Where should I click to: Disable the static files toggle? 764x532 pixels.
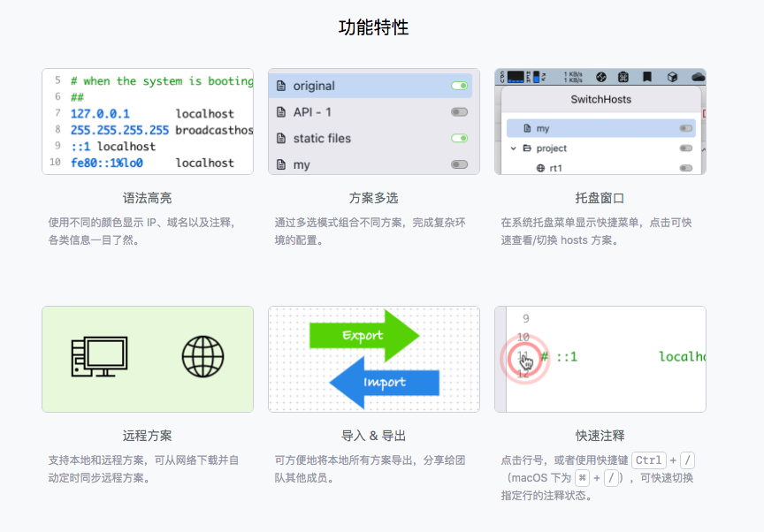click(x=459, y=138)
